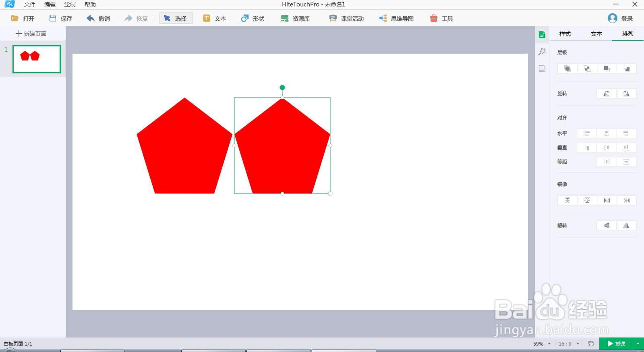644x352 pixels.
Task: Click the second 镜像 mirror icon
Action: [587, 200]
